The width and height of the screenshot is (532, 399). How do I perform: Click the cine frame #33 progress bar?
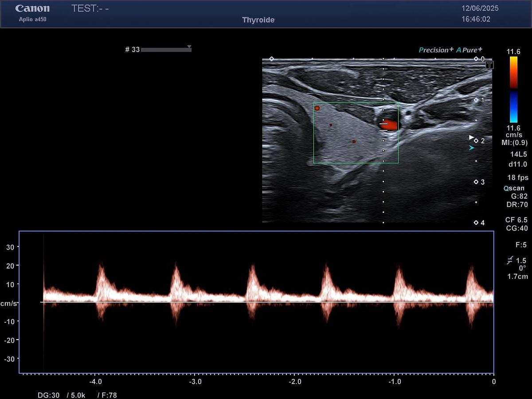[166, 50]
